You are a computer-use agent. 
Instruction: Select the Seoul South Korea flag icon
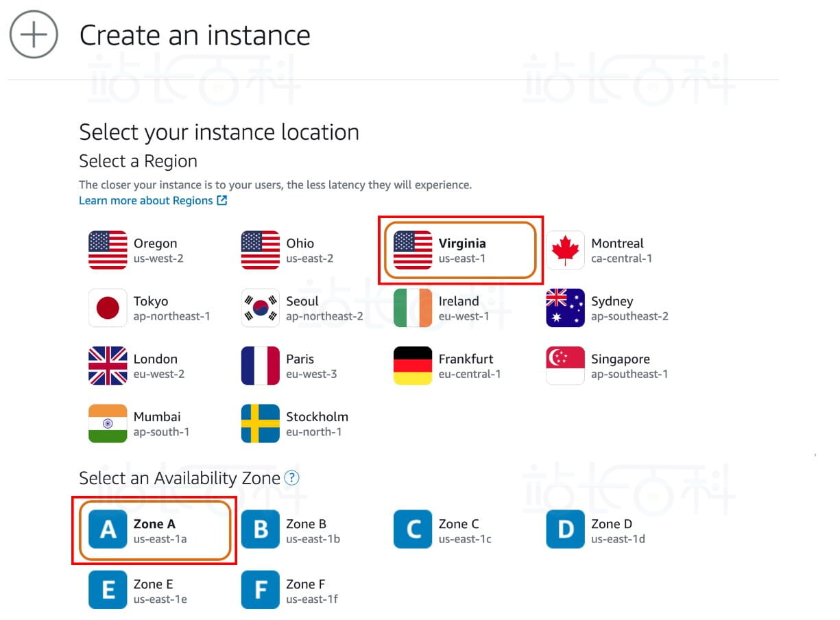(261, 308)
